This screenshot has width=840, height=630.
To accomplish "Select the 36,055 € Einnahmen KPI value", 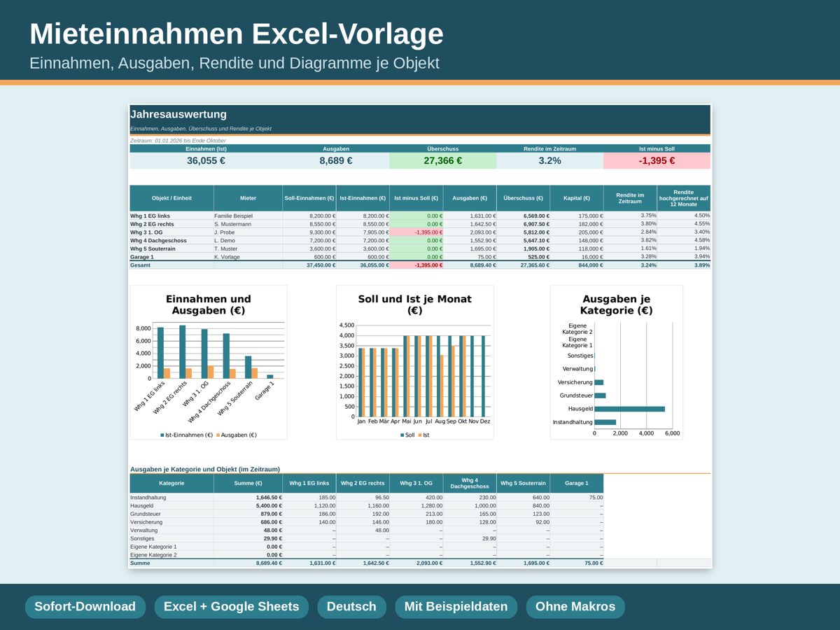I will pyautogui.click(x=206, y=161).
